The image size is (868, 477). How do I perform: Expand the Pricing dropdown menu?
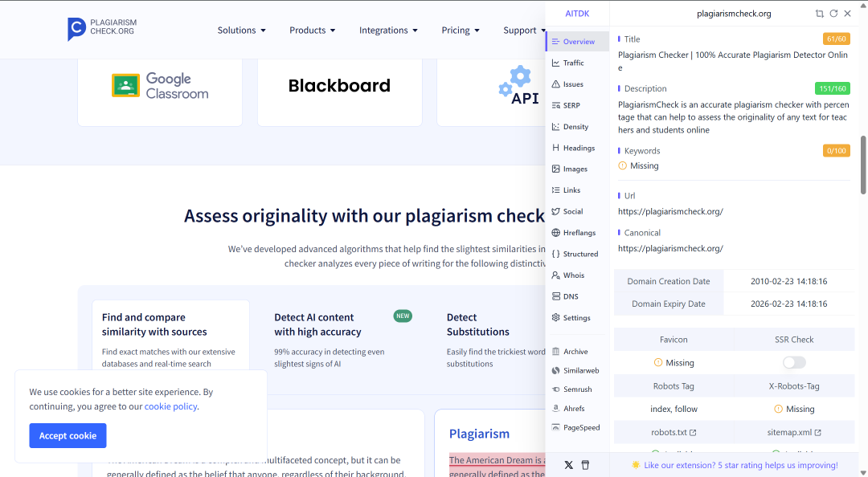[x=460, y=30]
